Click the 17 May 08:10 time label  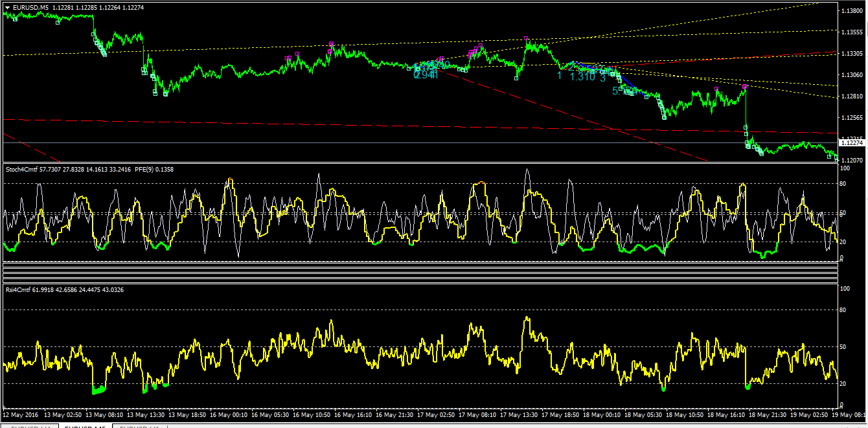[478, 414]
